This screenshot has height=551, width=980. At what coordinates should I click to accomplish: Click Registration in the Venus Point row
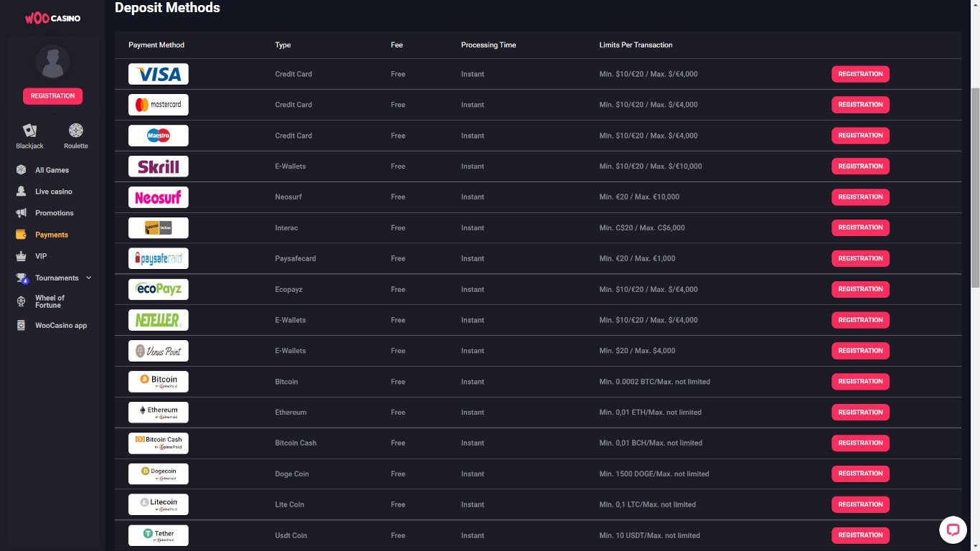click(860, 351)
